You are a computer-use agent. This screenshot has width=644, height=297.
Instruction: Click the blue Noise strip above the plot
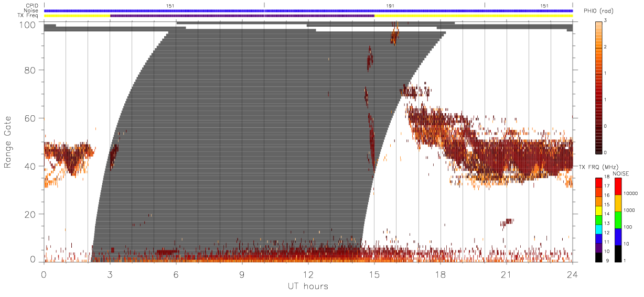coord(308,10)
